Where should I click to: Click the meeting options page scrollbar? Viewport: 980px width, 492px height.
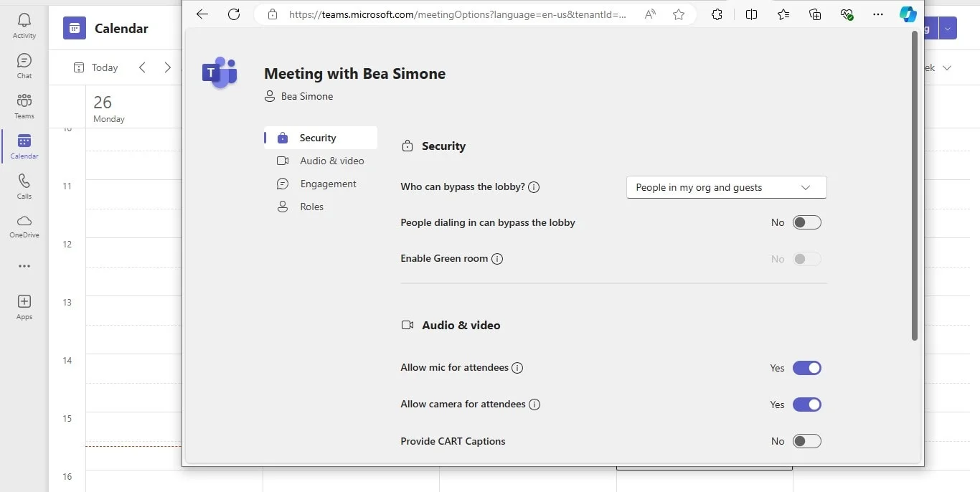(x=915, y=186)
